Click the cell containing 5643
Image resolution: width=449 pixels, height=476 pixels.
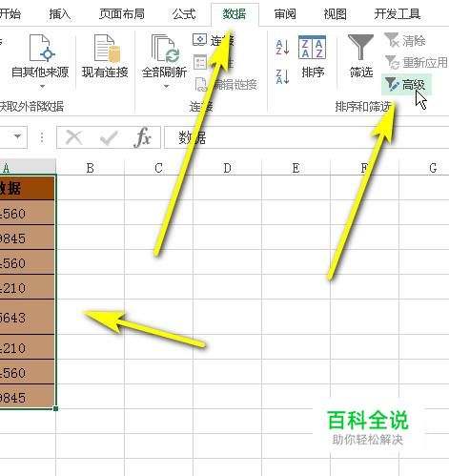click(28, 317)
